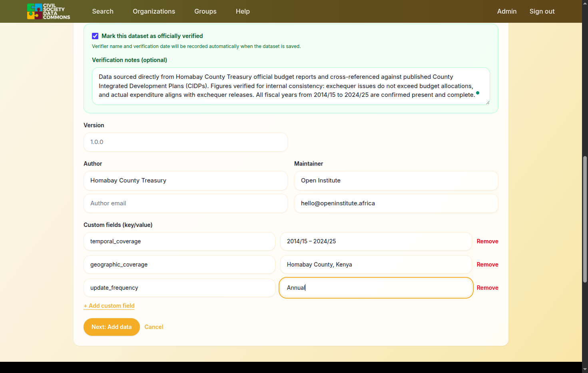Remove the update_frequency custom field
Image resolution: width=588 pixels, height=373 pixels.
coord(487,288)
